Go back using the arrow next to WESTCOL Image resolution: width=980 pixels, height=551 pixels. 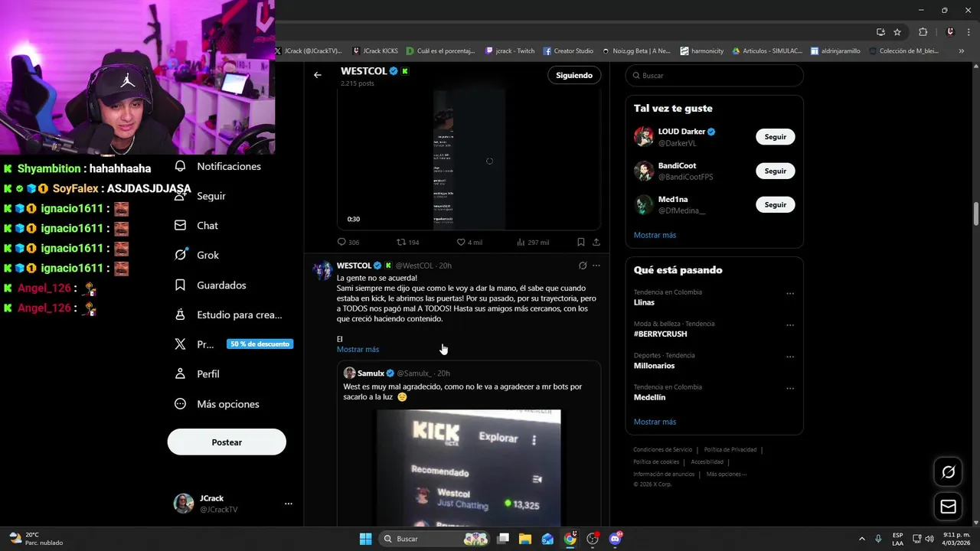318,75
